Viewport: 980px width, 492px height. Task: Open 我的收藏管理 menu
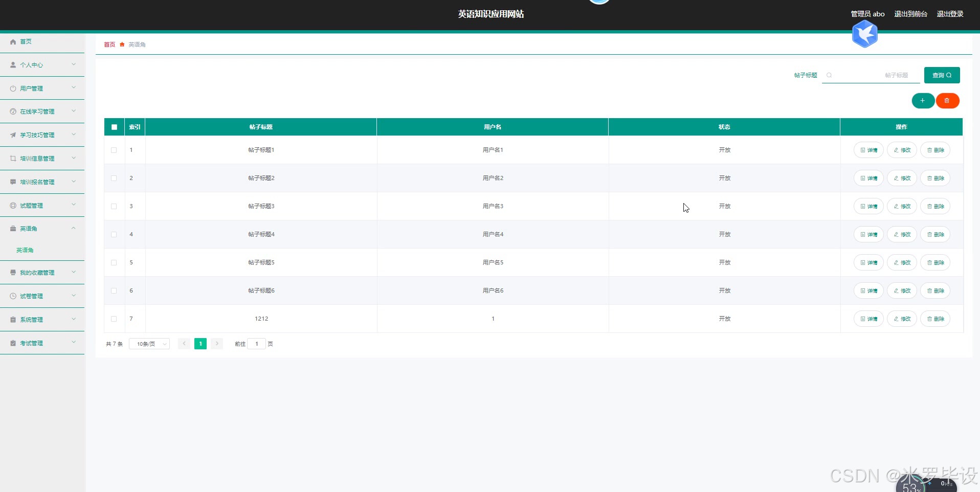pos(42,273)
